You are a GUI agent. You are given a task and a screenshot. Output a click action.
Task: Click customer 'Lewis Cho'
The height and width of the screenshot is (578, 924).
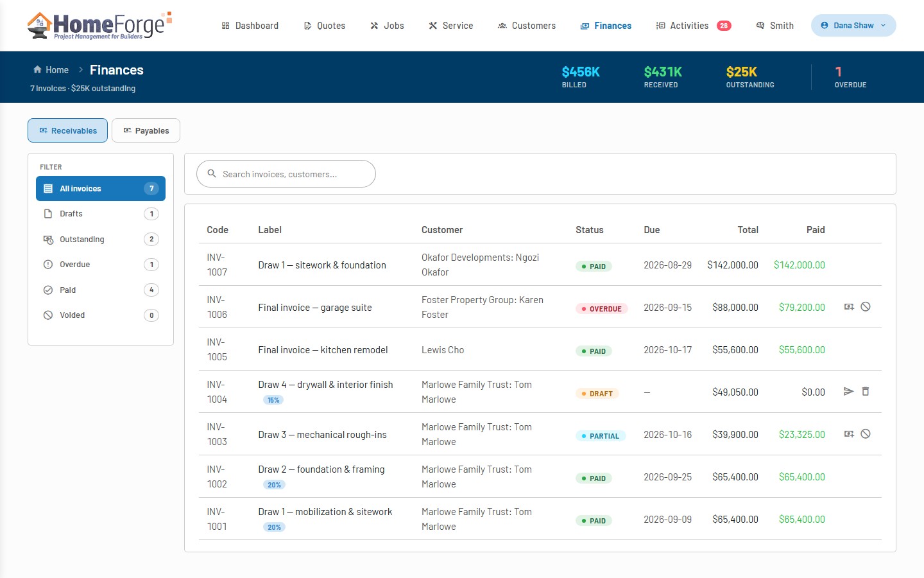(x=443, y=350)
